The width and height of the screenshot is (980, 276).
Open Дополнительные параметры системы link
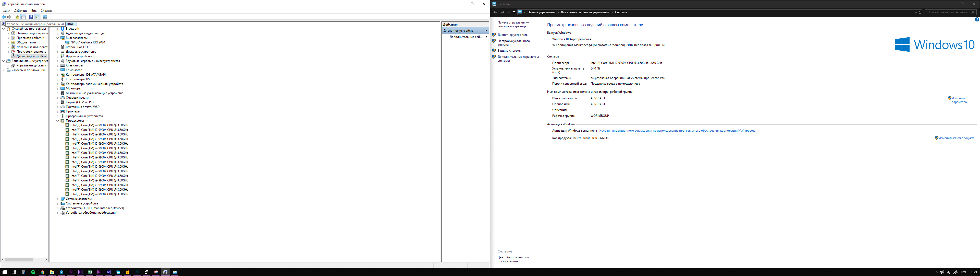[518, 59]
